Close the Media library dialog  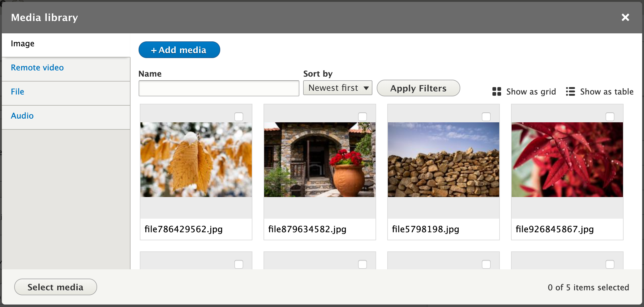pyautogui.click(x=625, y=17)
